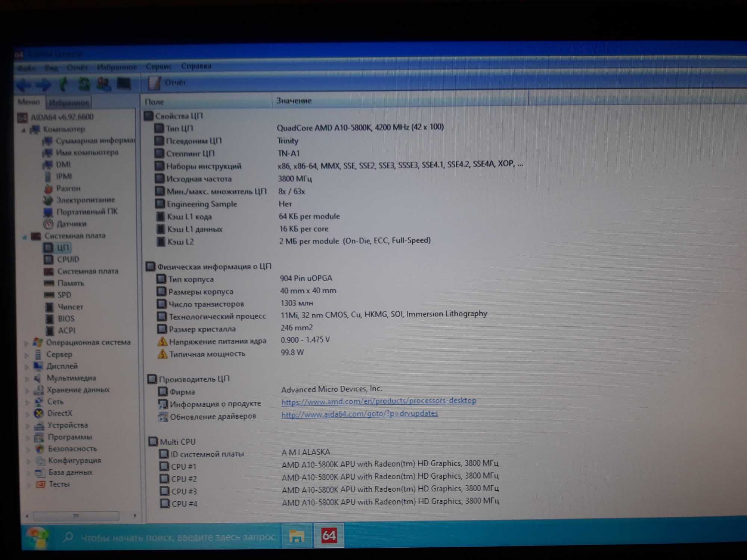The height and width of the screenshot is (560, 747).
Task: Open the Избранное menu in menu bar
Action: (x=117, y=67)
